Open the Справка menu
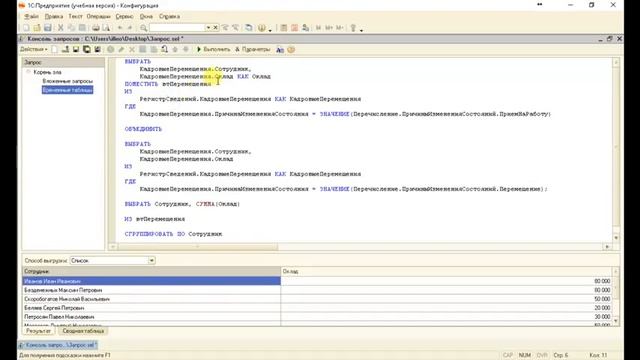The height and width of the screenshot is (360, 640). coord(169,16)
